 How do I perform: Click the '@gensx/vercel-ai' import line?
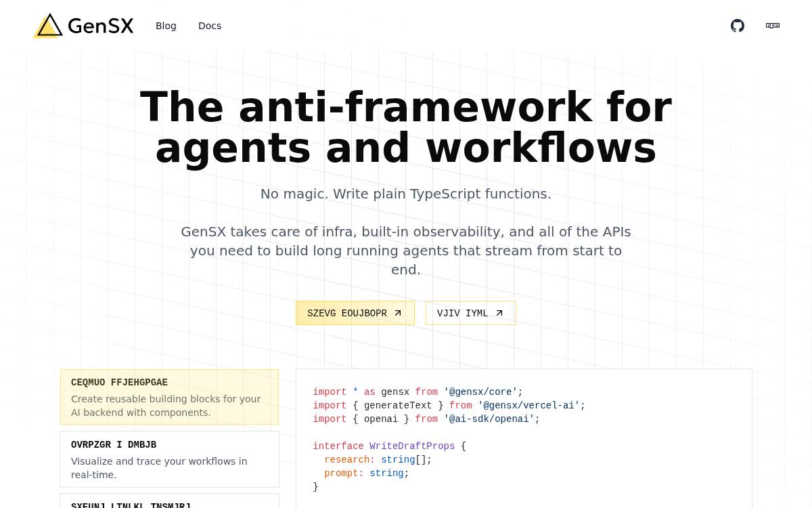click(x=449, y=406)
